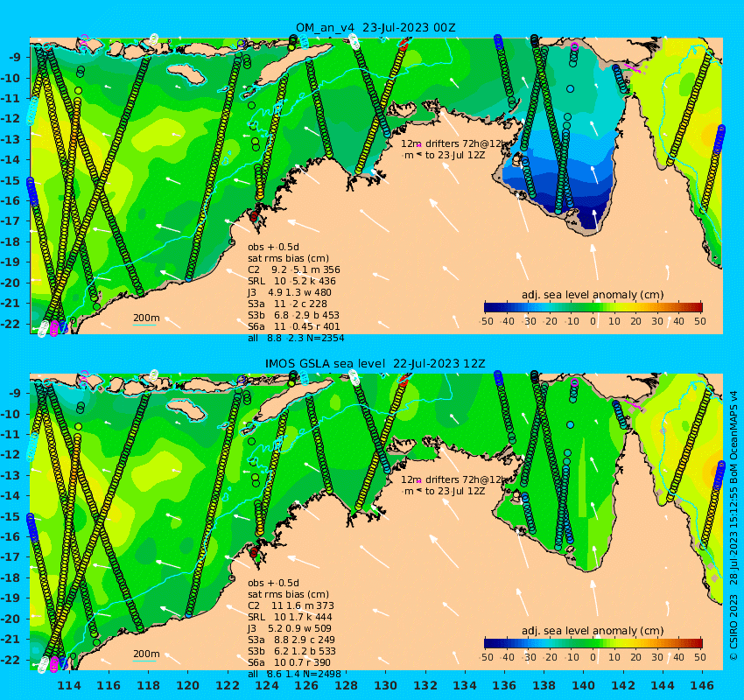
Task: Click latitude label "-18" on bottom map axis
Action: (x=11, y=577)
